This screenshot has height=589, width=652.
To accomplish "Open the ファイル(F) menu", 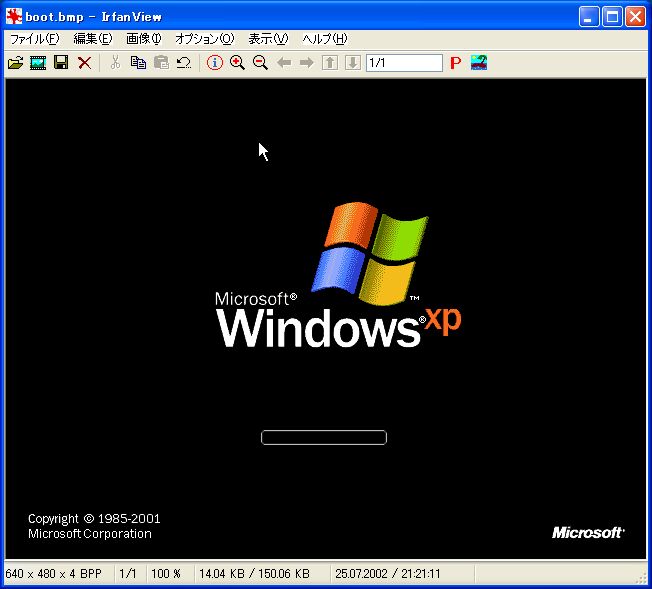I will tap(35, 39).
